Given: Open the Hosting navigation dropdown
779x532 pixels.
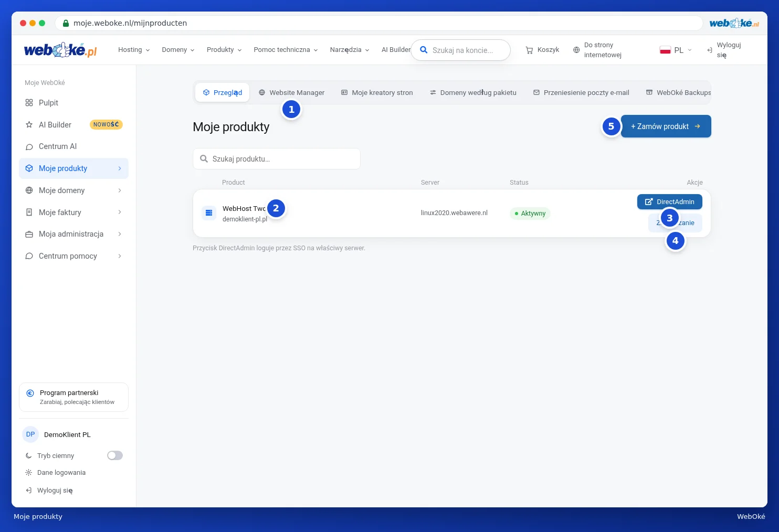Looking at the screenshot, I should click(134, 50).
